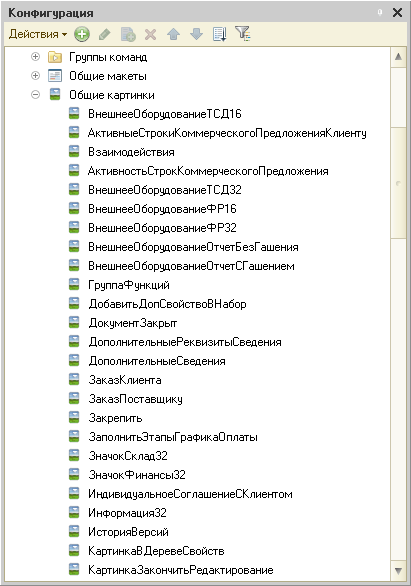
Task: Open the Действия dropdown menu
Action: [x=38, y=34]
